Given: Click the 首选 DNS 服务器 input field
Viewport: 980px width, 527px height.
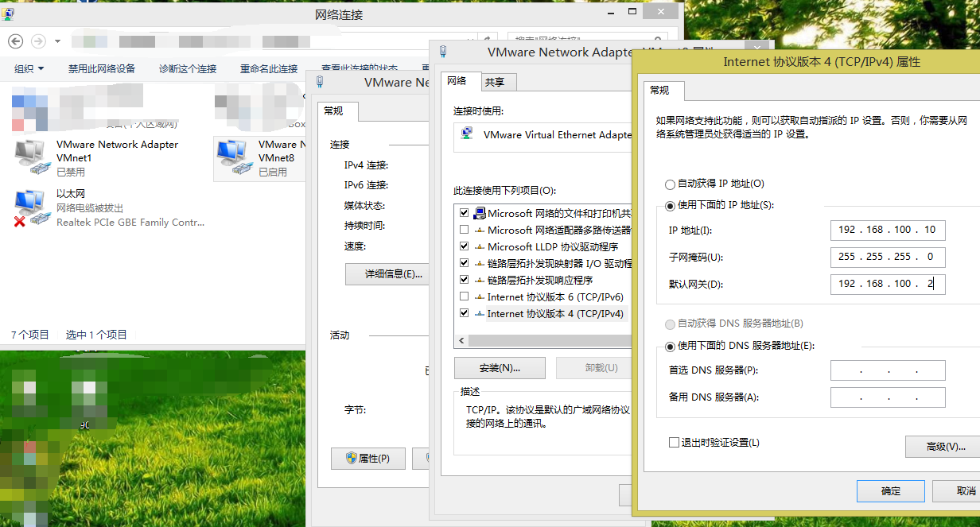Looking at the screenshot, I should 887,370.
